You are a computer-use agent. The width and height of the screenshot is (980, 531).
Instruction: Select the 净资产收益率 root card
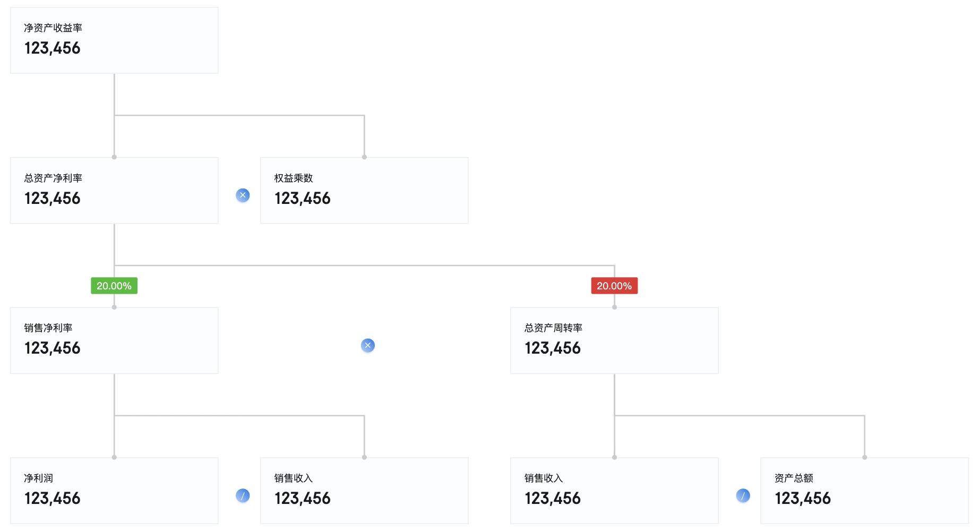click(x=114, y=40)
